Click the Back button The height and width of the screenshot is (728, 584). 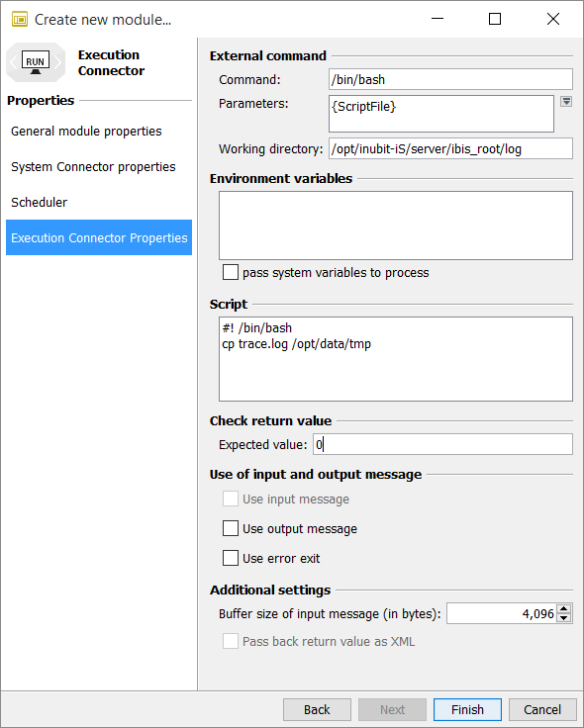point(317,710)
